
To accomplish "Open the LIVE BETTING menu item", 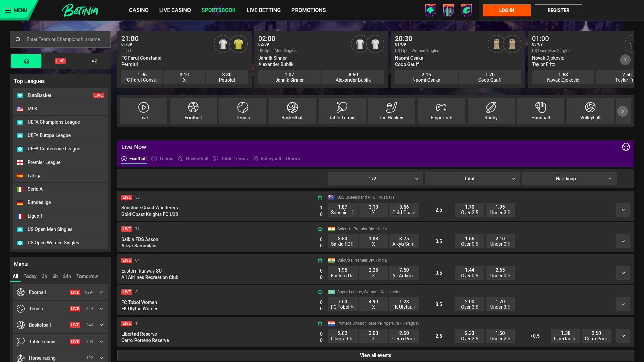I will [x=264, y=10].
